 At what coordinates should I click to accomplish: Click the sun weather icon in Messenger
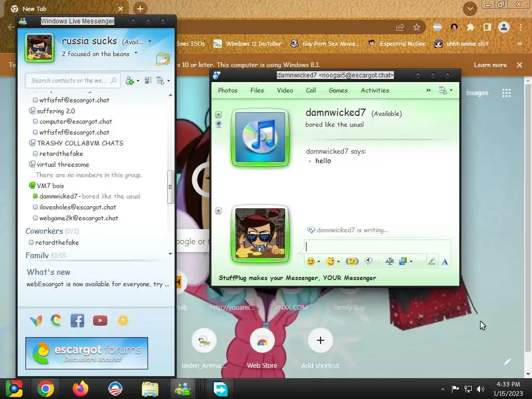[x=123, y=321]
